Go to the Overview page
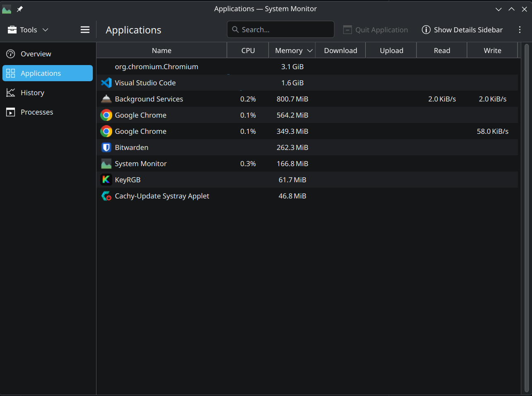532x396 pixels. [48, 54]
